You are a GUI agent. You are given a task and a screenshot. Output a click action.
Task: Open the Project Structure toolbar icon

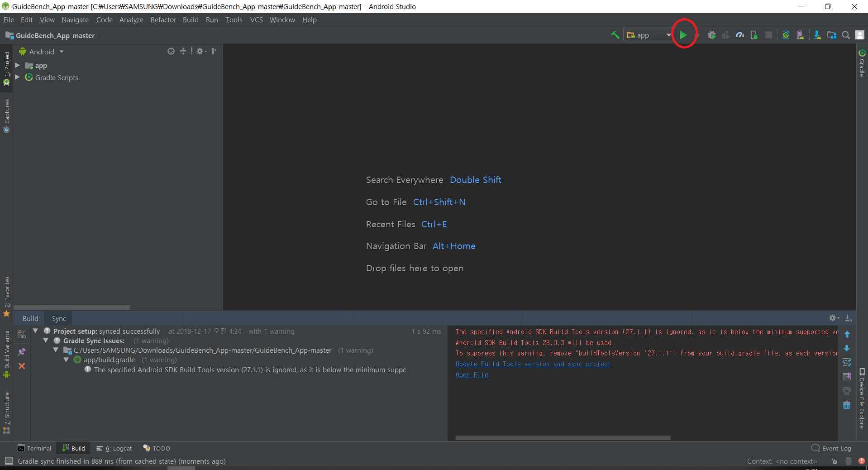pyautogui.click(x=832, y=35)
